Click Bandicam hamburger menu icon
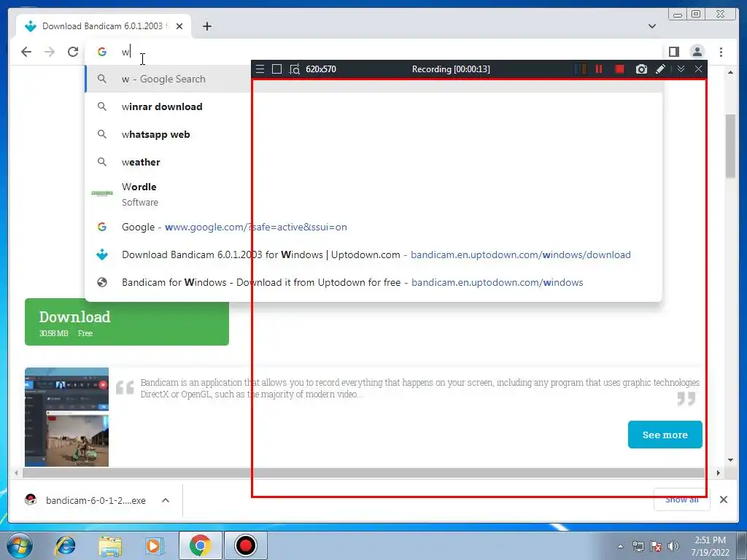Screen dimensions: 747x560 point(260,69)
